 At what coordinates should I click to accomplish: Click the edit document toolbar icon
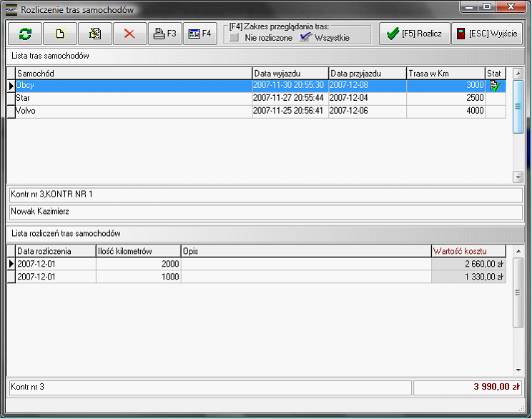(95, 34)
